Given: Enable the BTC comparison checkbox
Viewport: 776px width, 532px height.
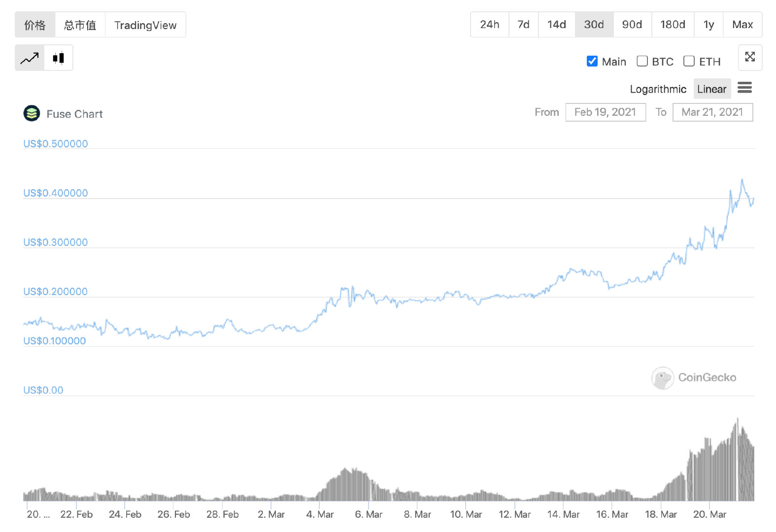Looking at the screenshot, I should click(642, 61).
